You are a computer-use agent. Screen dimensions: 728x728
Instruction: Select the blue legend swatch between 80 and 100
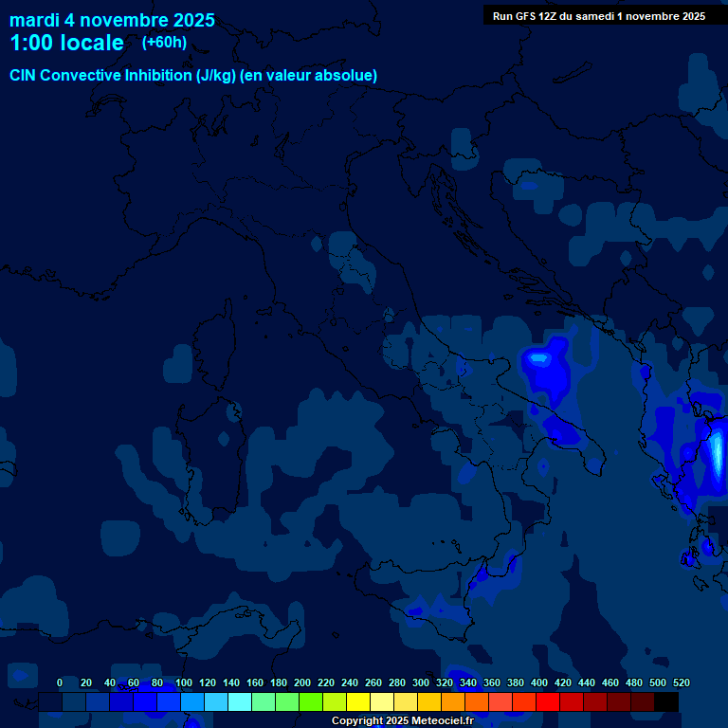point(169,702)
